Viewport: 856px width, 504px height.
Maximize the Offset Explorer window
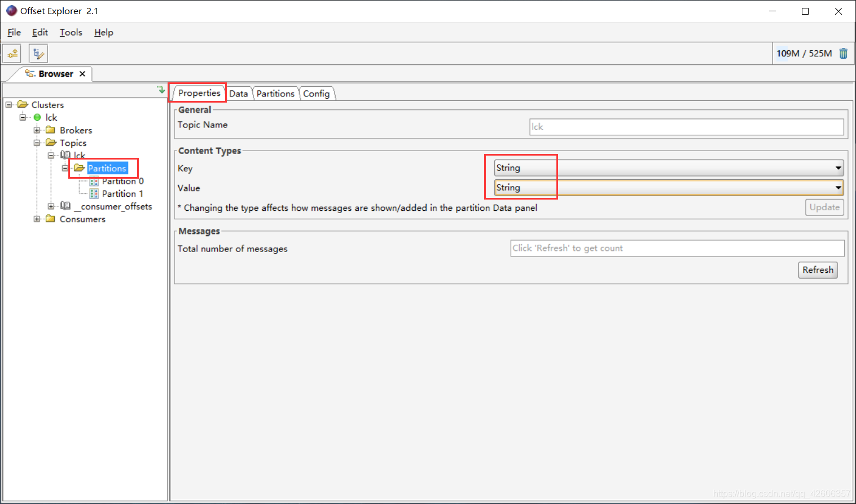tap(805, 11)
